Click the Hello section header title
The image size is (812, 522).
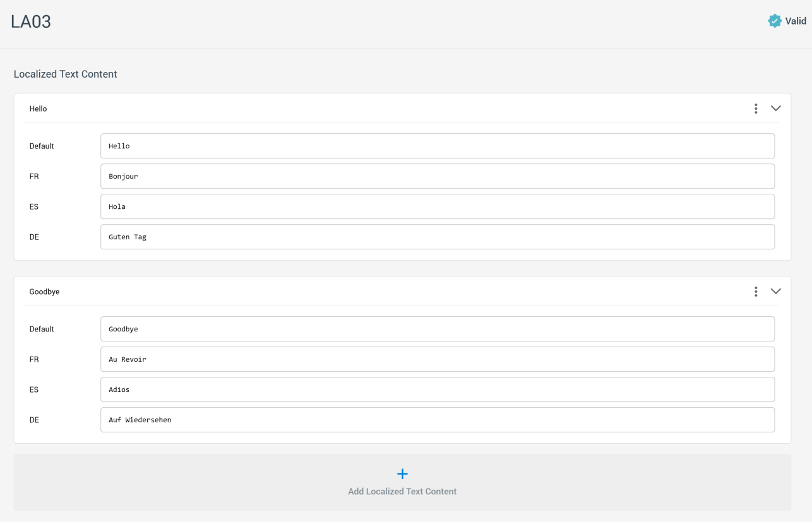[39, 109]
